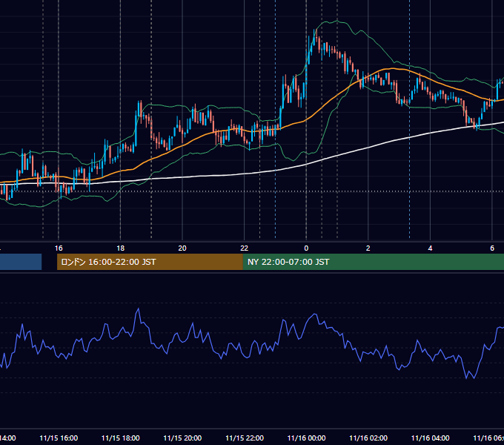This screenshot has height=445, width=504.
Task: Click the 20 hour axis label
Action: coord(182,248)
